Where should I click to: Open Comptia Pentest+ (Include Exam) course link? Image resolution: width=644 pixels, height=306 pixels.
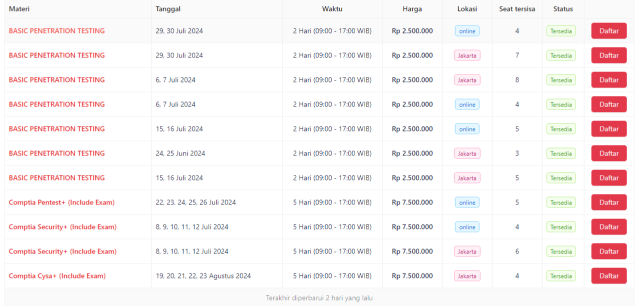pos(61,202)
